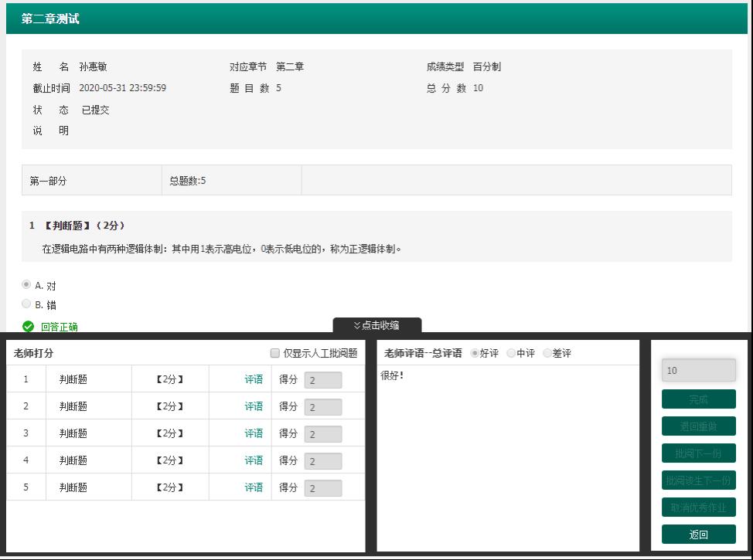
Task: Click the total score box showing 10
Action: click(x=698, y=370)
